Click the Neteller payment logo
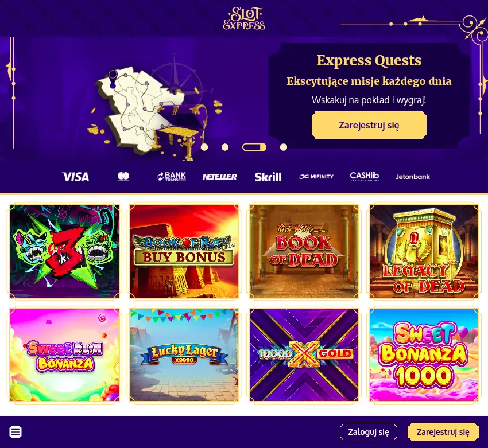The height and width of the screenshot is (448, 488). [x=220, y=177]
